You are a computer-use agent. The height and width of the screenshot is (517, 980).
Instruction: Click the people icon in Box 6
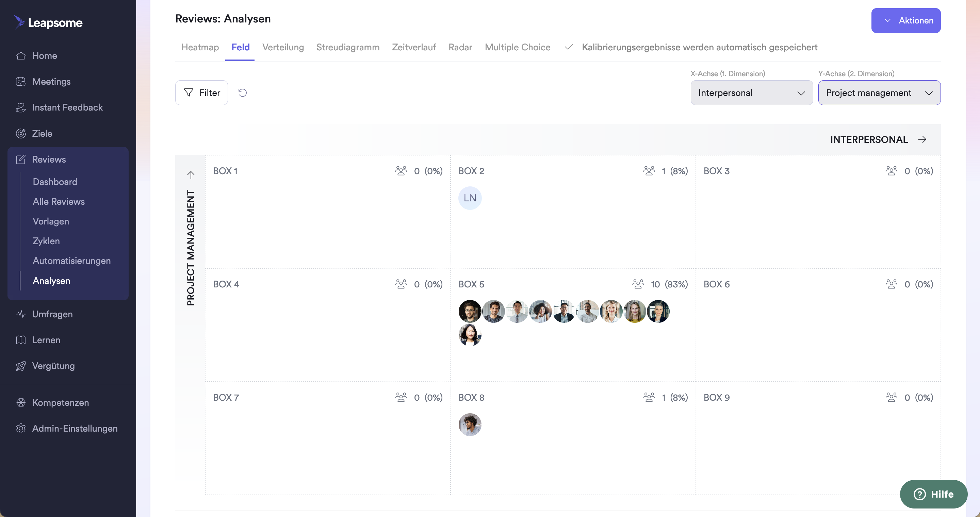pyautogui.click(x=892, y=284)
